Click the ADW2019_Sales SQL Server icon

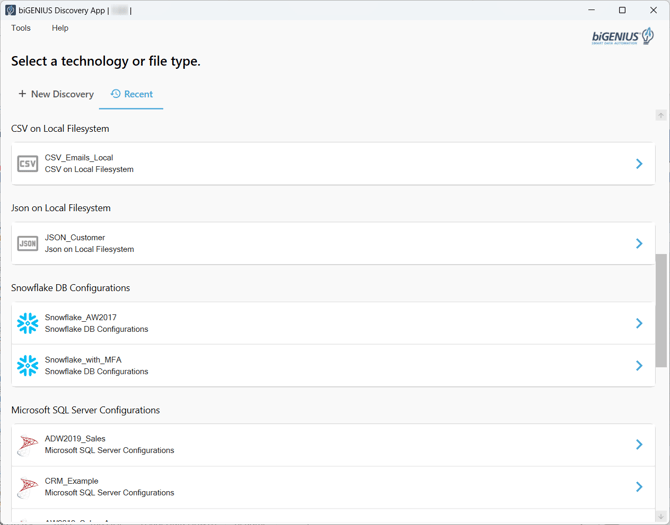tap(27, 445)
